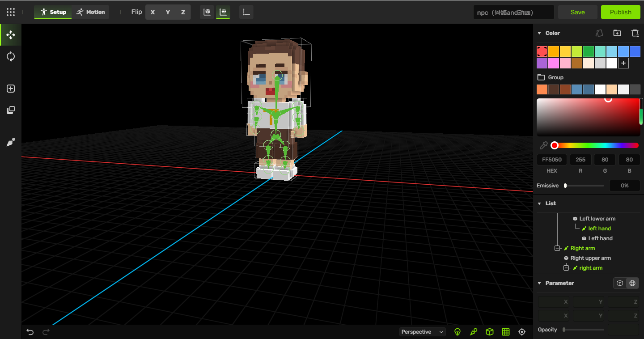This screenshot has width=644, height=339.
Task: Select the Move tool in left sidebar
Action: [x=11, y=35]
